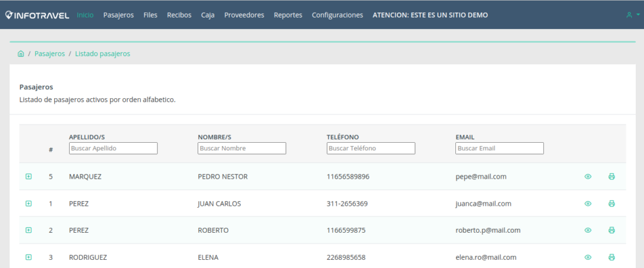
Task: Select email juanca@mail.com
Action: (484, 203)
